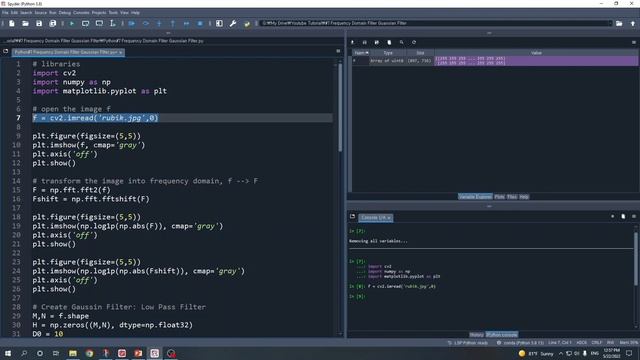Viewport: 640px width, 360px height.
Task: Open the Projects menu
Action: point(99,13)
